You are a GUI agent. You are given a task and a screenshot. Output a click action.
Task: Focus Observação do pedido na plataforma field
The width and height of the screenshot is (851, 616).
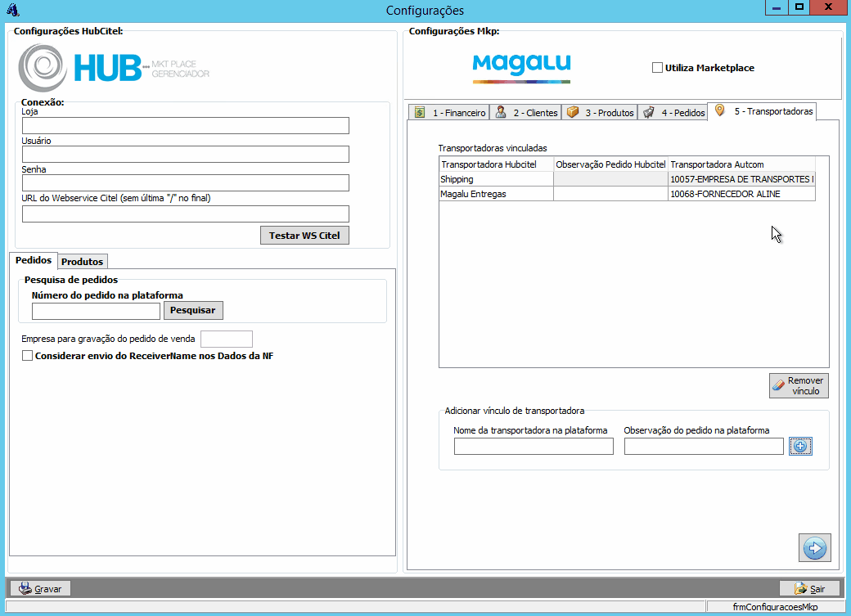pyautogui.click(x=704, y=446)
